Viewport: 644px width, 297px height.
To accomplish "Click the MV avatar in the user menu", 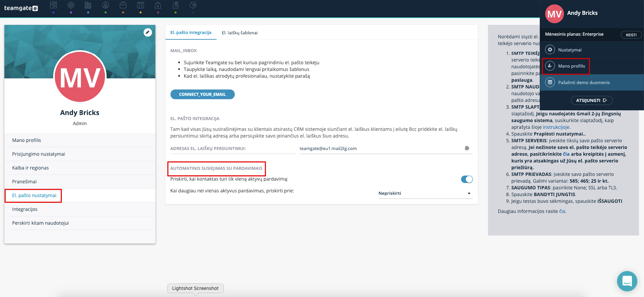I will click(554, 14).
